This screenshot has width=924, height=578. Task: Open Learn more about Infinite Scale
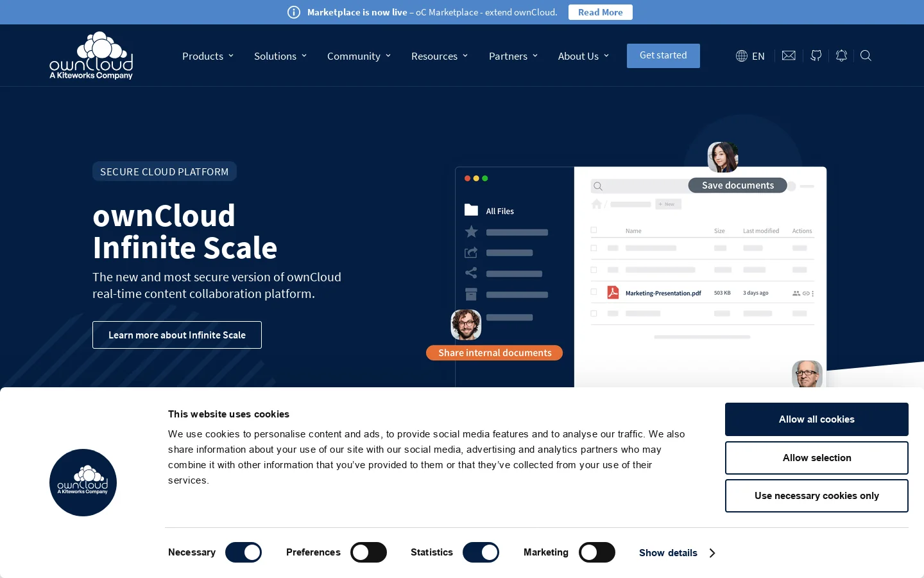click(x=177, y=335)
